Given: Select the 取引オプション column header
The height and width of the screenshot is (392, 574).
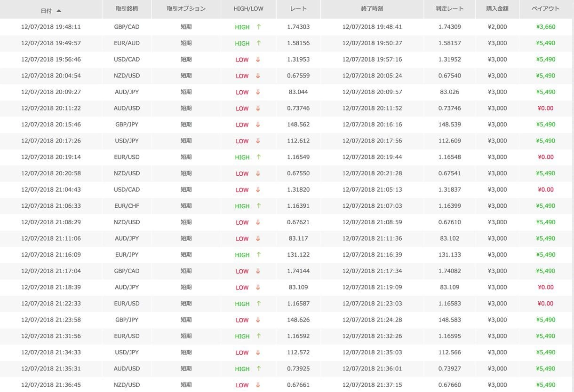Looking at the screenshot, I should click(x=186, y=9).
